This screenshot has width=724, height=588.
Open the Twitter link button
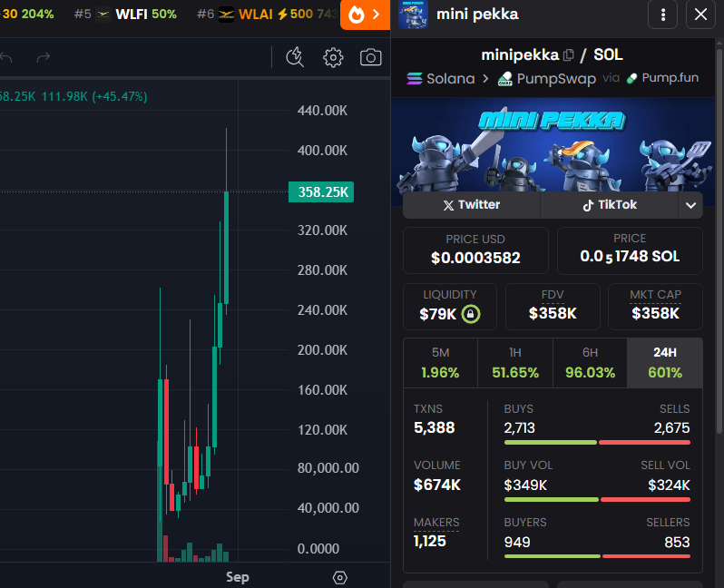(472, 205)
